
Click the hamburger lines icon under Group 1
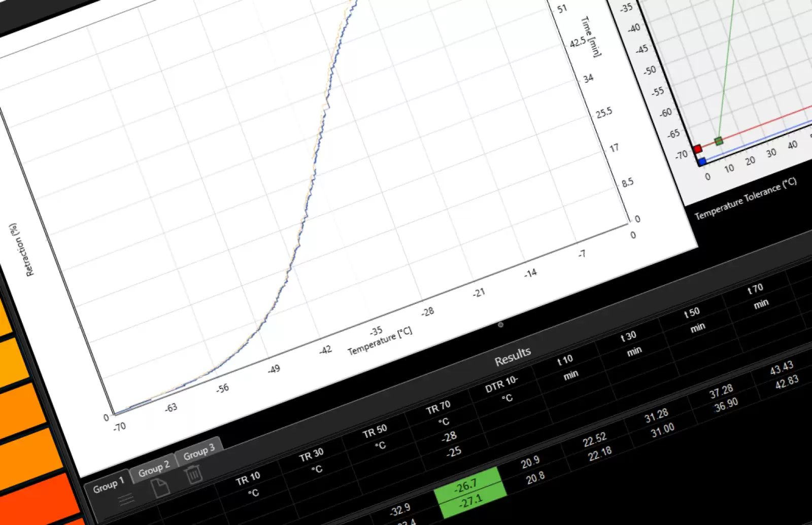click(x=126, y=499)
